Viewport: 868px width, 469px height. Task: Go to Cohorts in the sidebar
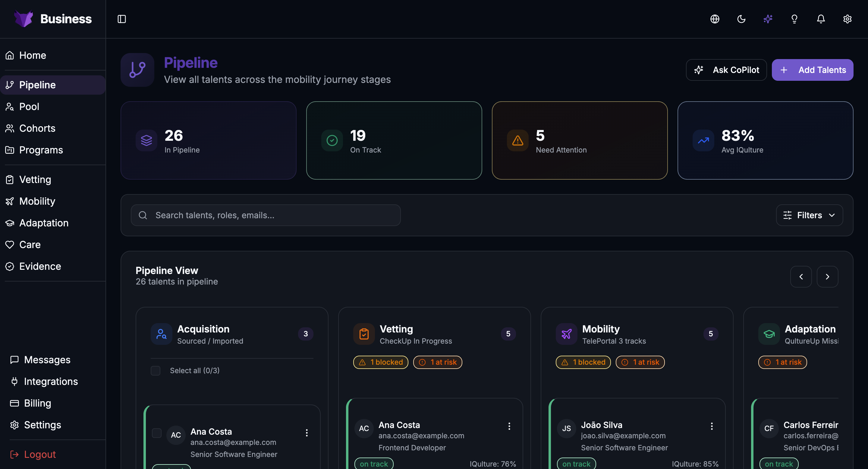tap(37, 128)
